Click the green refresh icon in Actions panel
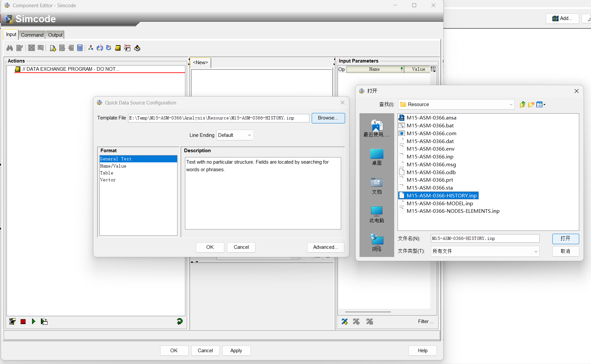Viewport: 591px width, 364px height. (179, 321)
